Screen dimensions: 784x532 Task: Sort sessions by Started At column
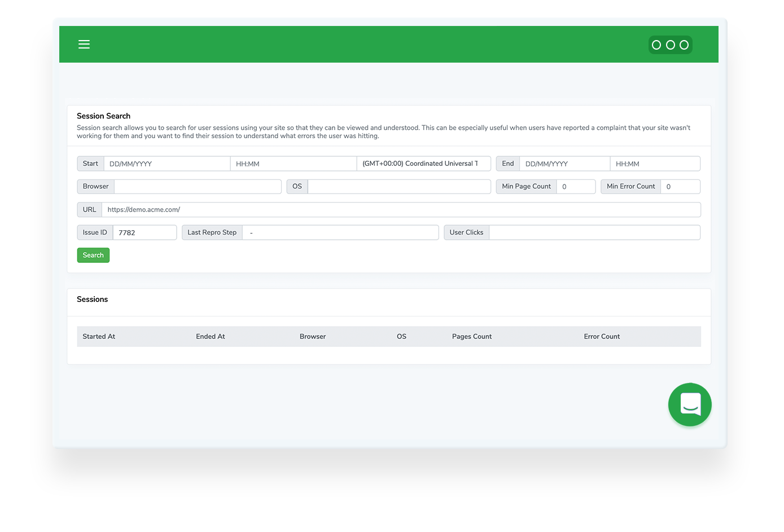[x=99, y=337]
